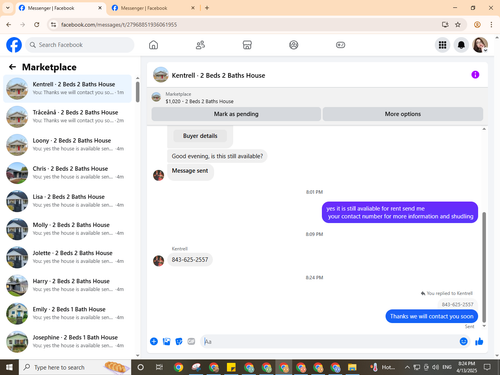Screen dimensions: 500x375
Task: Choose a sticker icon in composer
Action: 179,341
